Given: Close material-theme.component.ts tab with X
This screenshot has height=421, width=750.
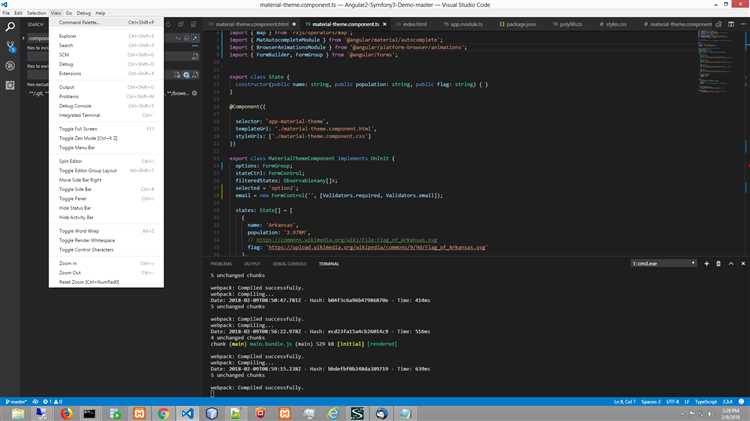Looking at the screenshot, I should [385, 24].
